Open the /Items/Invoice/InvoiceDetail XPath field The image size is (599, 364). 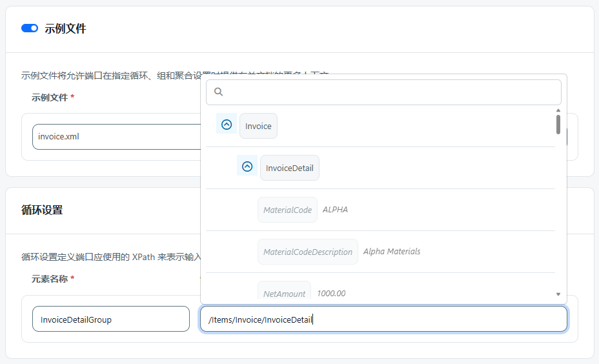point(383,319)
